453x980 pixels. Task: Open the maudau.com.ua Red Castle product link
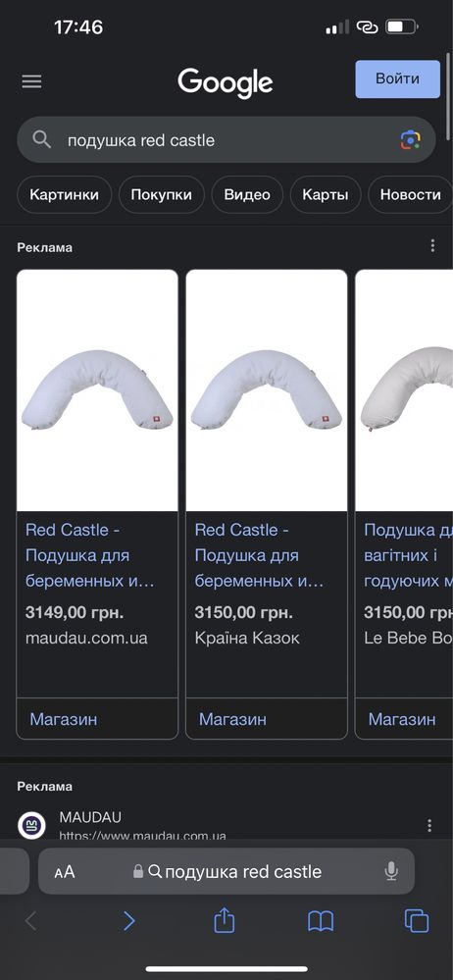pos(89,555)
